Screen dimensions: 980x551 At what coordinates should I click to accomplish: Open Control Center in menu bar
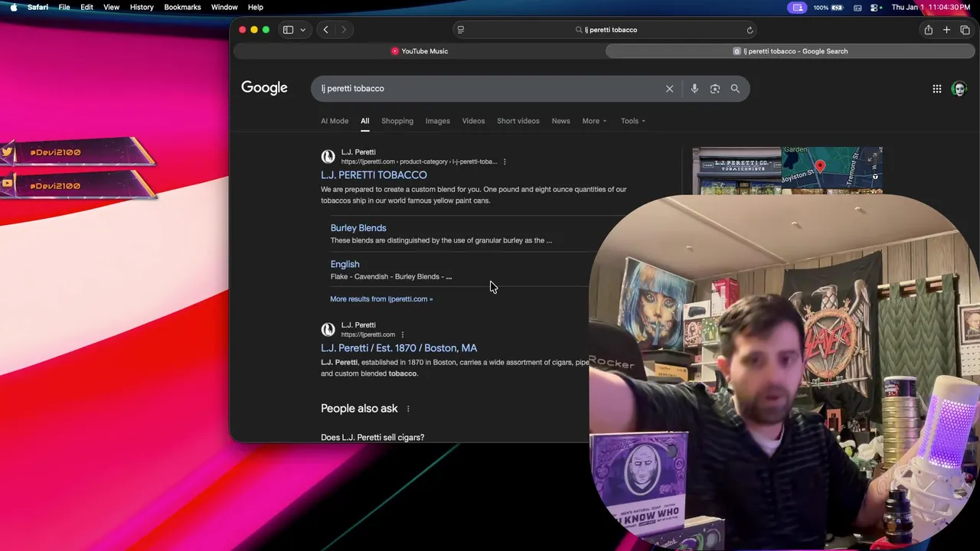coord(874,7)
